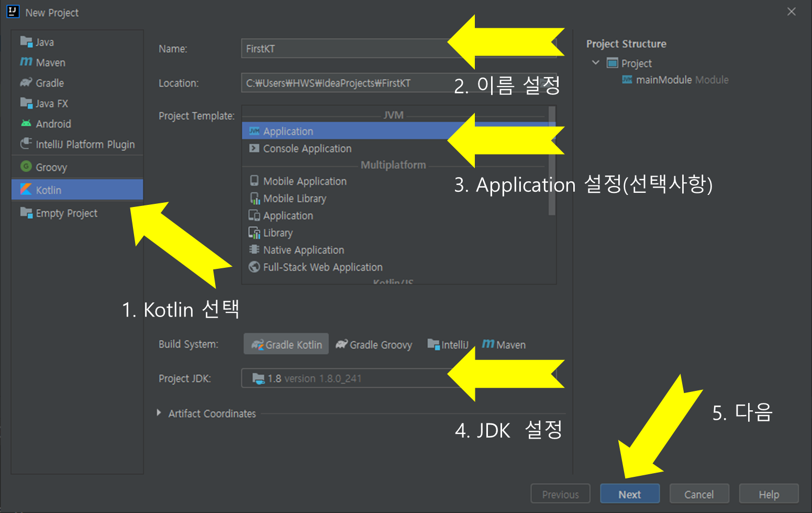The height and width of the screenshot is (513, 812).
Task: Set build system to Maven
Action: click(504, 344)
